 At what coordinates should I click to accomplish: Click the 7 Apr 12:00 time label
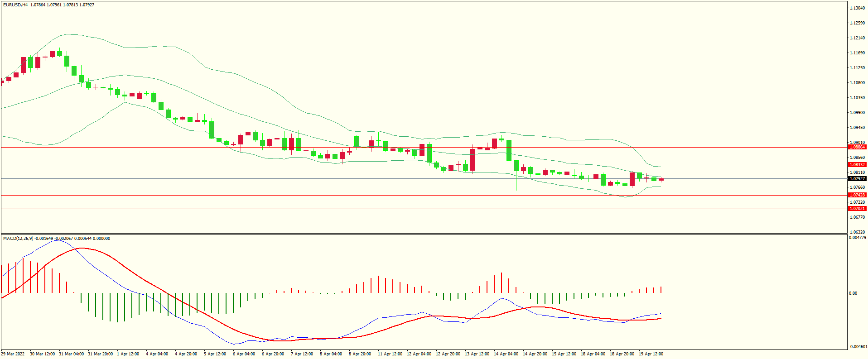pos(302,354)
